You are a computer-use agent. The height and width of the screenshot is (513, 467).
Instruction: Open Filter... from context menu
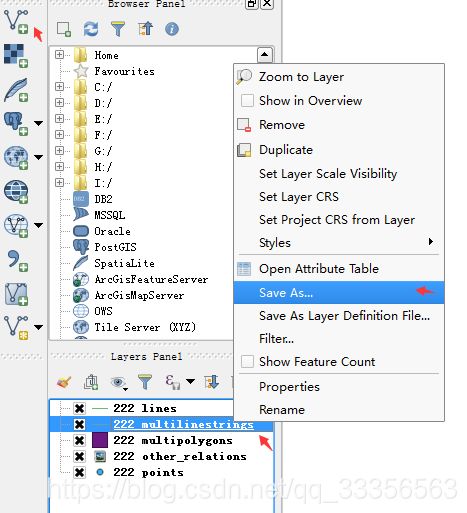point(339,339)
